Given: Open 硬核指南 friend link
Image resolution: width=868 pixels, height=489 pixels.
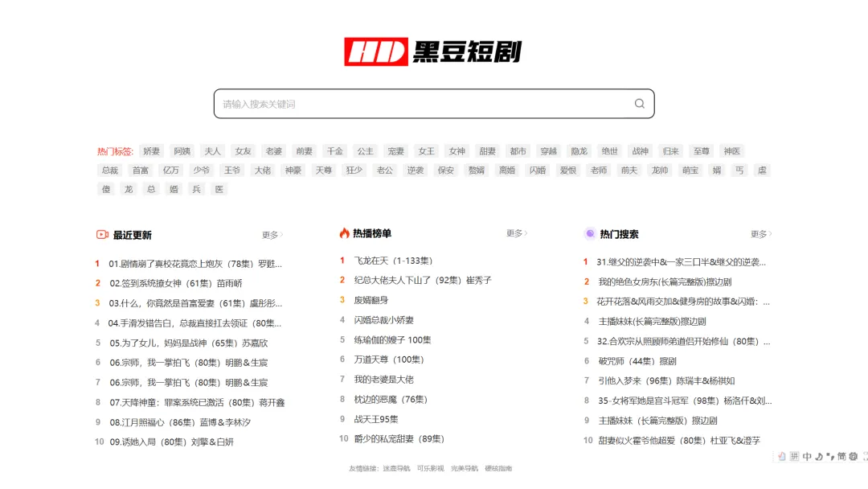Looking at the screenshot, I should tap(498, 469).
